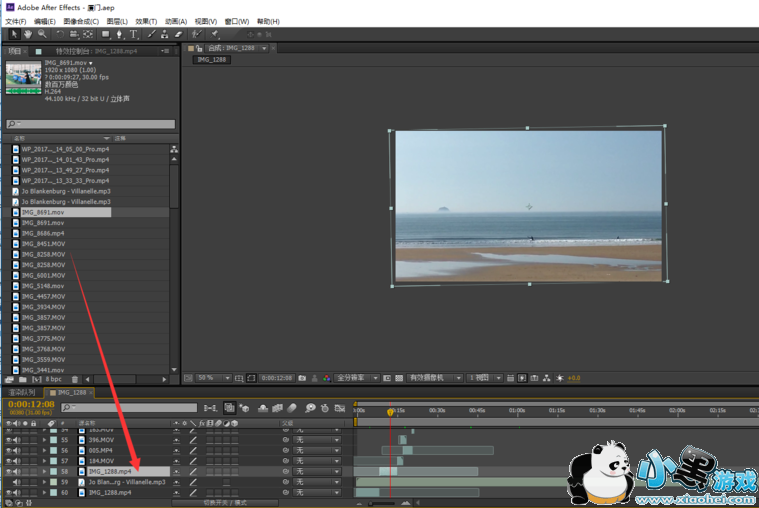This screenshot has height=508, width=759.
Task: Hide video of layer 55 396.MOV
Action: pyautogui.click(x=8, y=439)
